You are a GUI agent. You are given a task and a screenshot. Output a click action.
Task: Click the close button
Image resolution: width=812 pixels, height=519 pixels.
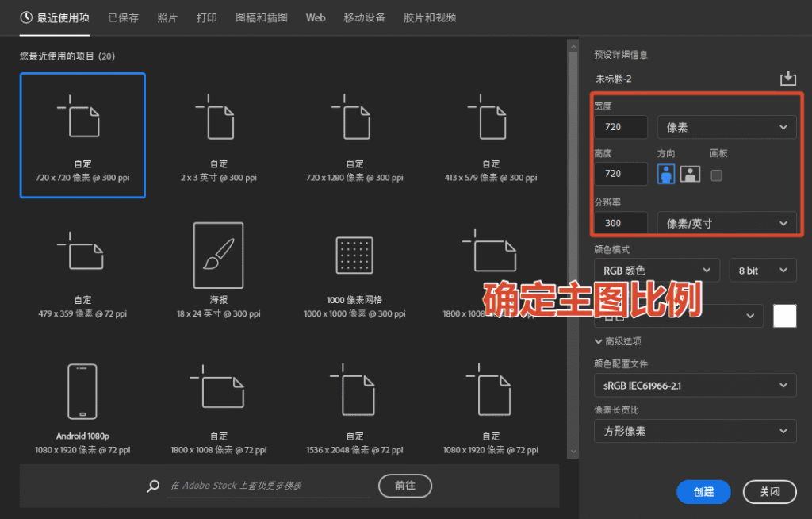point(769,491)
